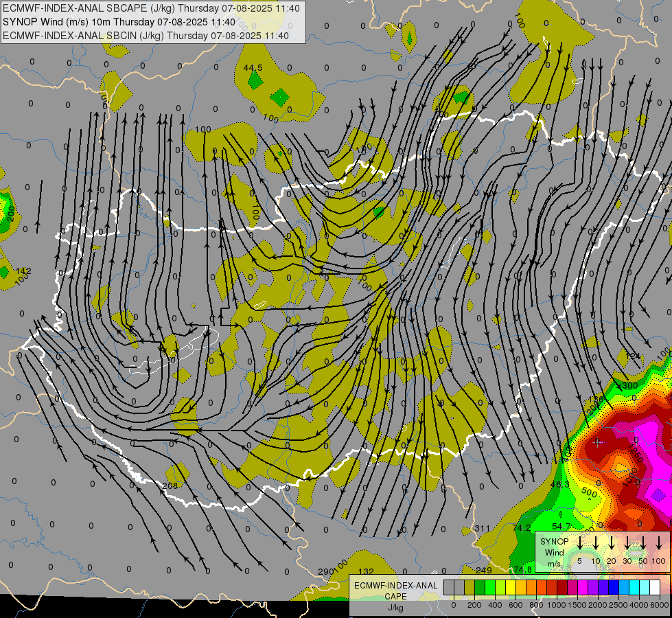Click the ECMWF-INDEX-ANAL CAPE legend title
This screenshot has width=672, height=618.
[x=395, y=591]
